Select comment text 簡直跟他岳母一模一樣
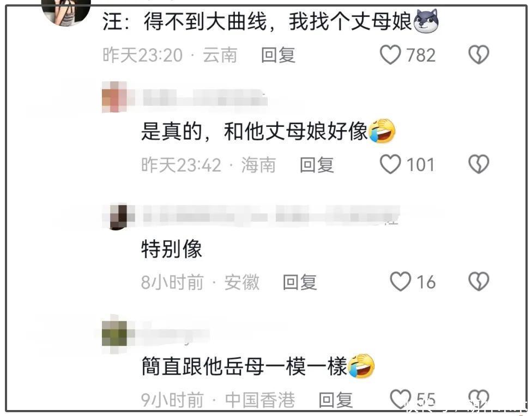 click(244, 366)
